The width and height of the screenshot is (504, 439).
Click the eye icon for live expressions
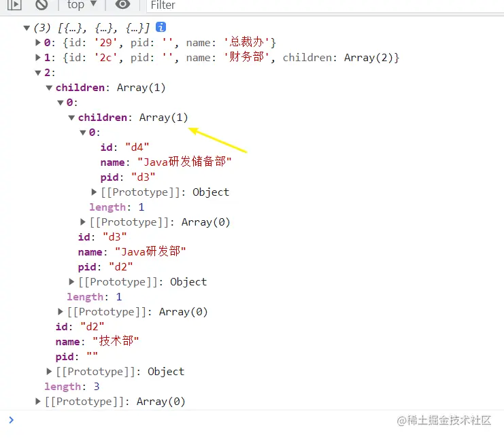[123, 5]
